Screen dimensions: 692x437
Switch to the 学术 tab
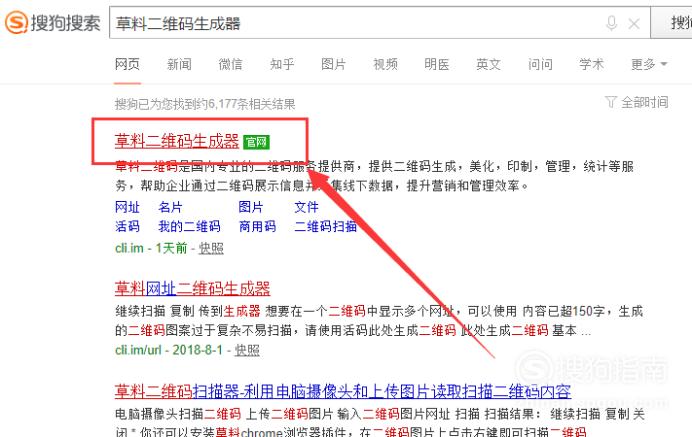coord(591,64)
